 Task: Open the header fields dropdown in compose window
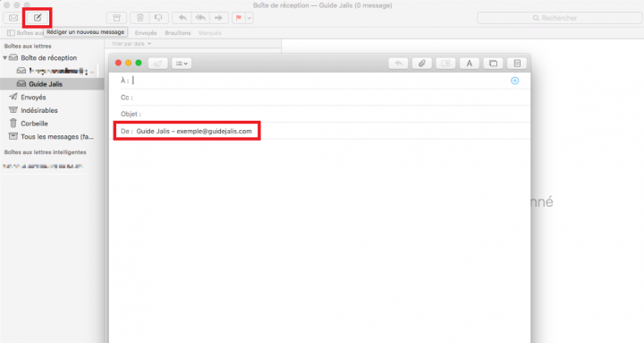[x=182, y=64]
